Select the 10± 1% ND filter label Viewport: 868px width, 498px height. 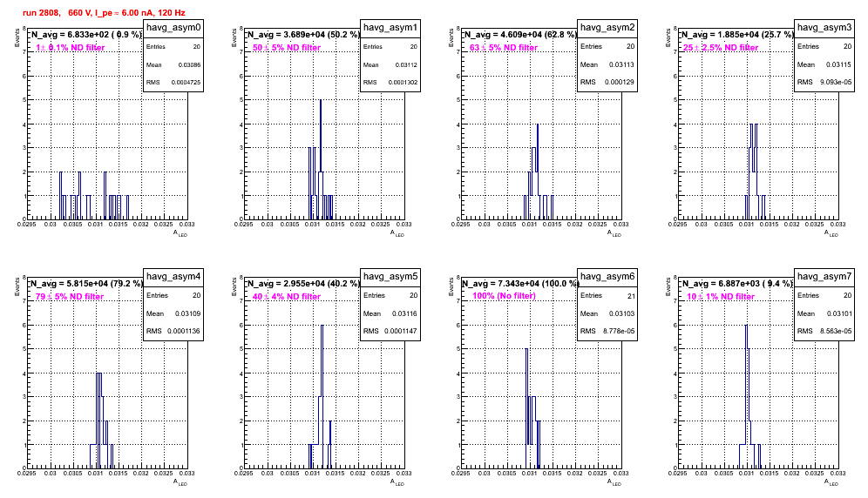[721, 297]
